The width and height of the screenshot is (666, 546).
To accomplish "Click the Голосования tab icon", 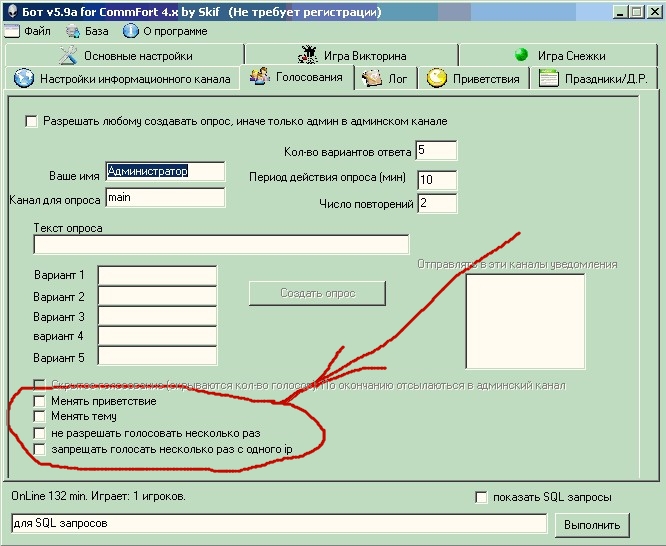I will [259, 77].
